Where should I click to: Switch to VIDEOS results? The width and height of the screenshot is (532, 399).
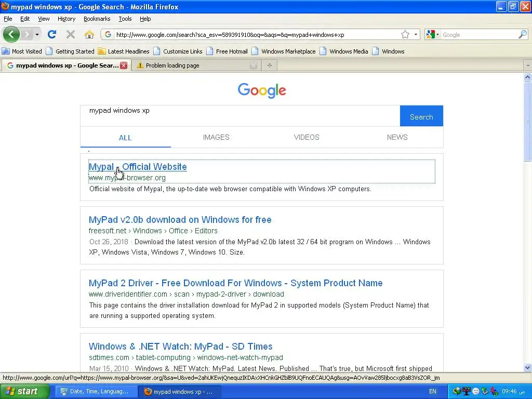click(x=307, y=137)
